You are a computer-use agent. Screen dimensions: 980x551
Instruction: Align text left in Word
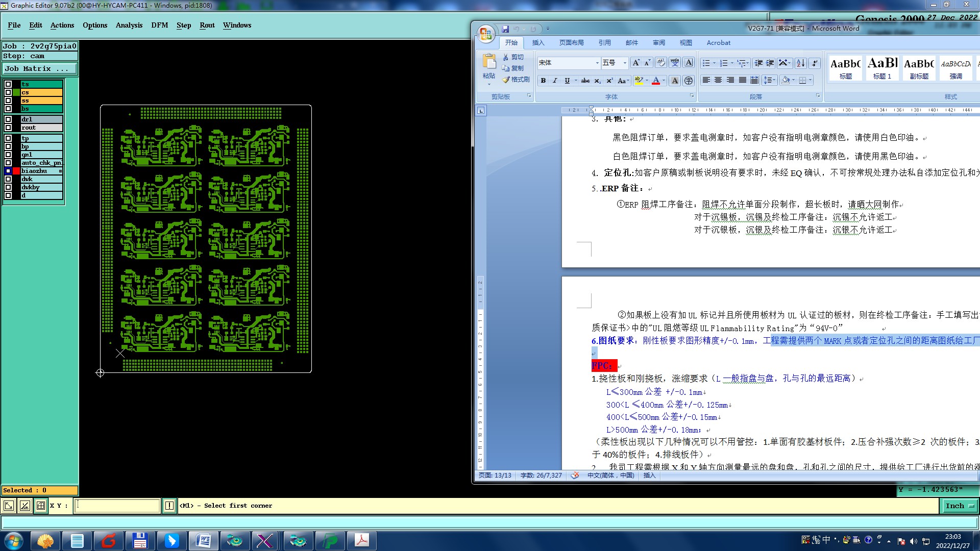click(x=706, y=80)
